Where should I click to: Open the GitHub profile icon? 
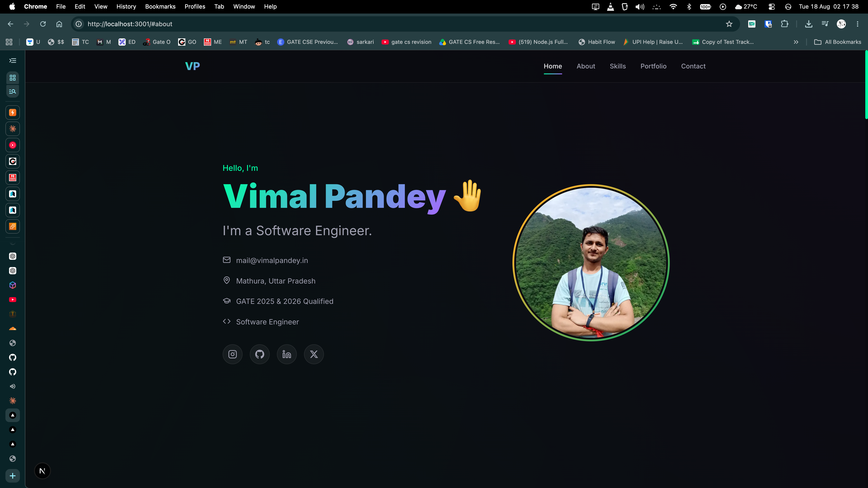pos(259,354)
